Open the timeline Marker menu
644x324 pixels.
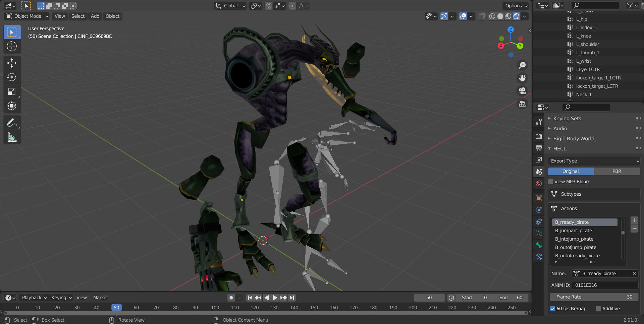101,298
